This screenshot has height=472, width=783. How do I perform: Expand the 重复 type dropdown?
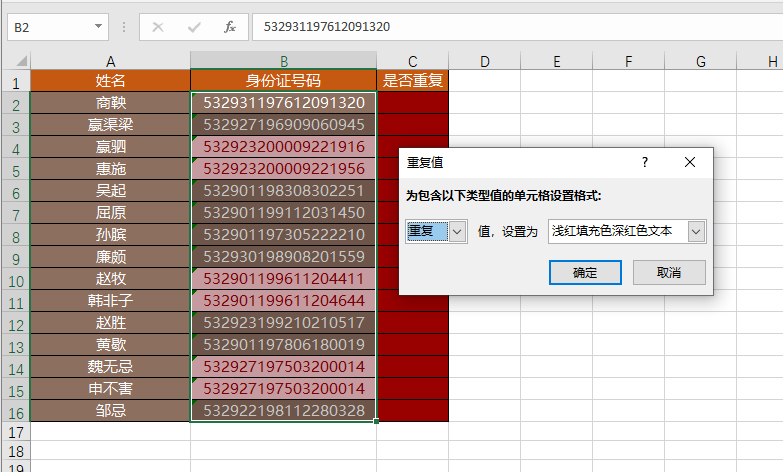[457, 232]
